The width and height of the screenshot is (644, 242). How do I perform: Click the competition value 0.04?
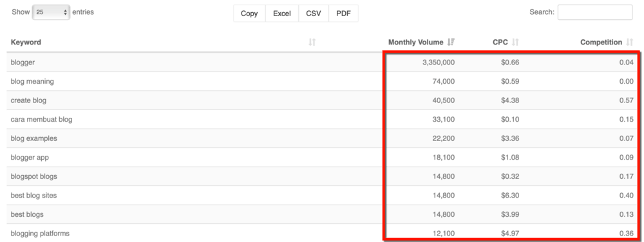tap(627, 62)
